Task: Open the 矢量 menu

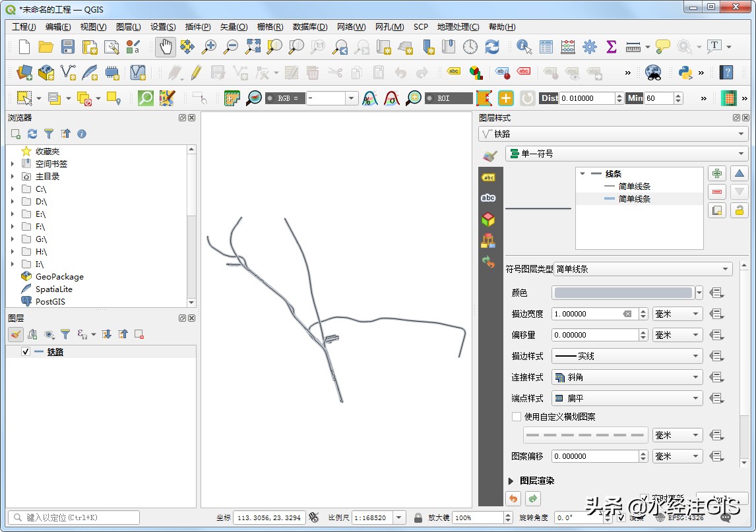Action: pyautogui.click(x=232, y=26)
